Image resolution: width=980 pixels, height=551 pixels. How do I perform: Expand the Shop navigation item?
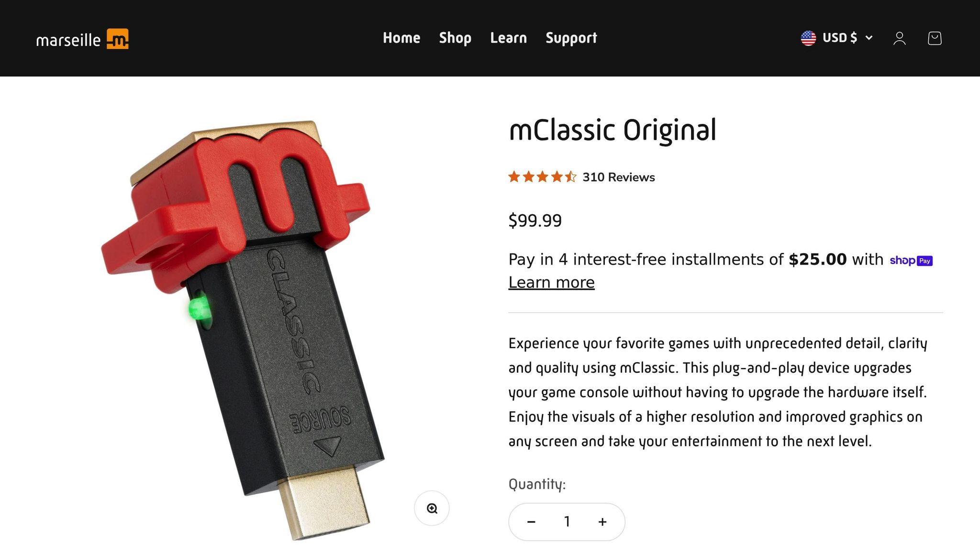[x=455, y=38]
